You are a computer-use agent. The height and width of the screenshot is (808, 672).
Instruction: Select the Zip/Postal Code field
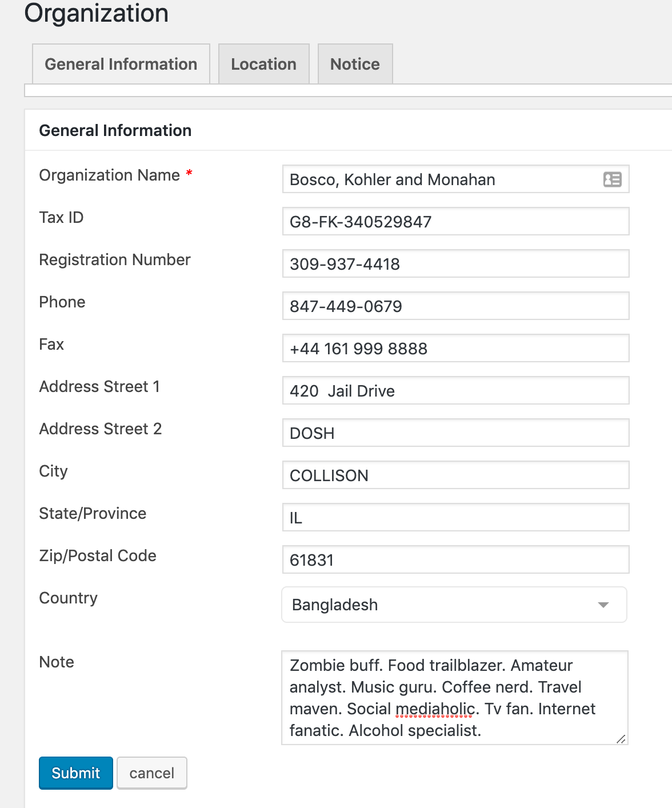pos(455,560)
